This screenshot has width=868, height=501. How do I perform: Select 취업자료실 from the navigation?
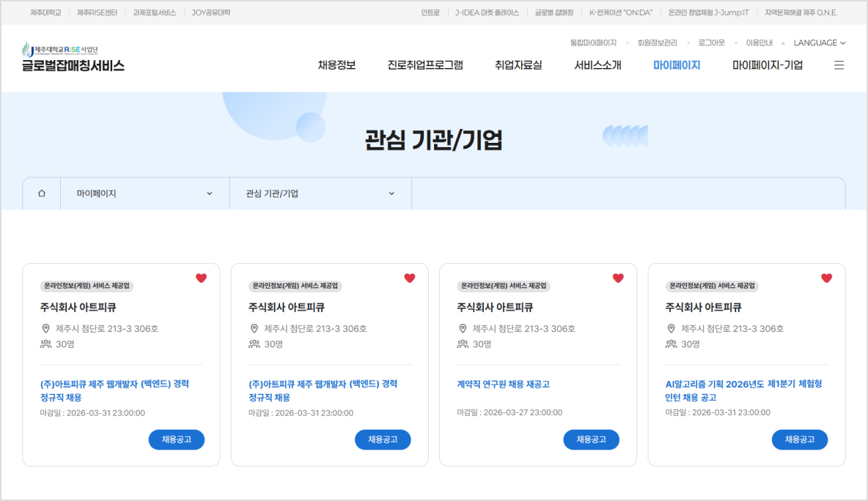(x=517, y=64)
